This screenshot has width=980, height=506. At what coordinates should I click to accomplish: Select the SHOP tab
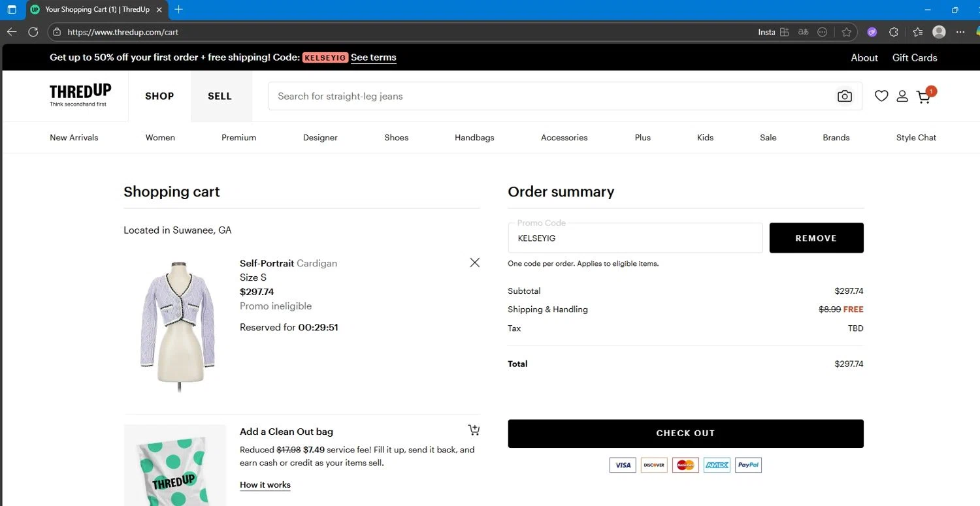point(159,96)
